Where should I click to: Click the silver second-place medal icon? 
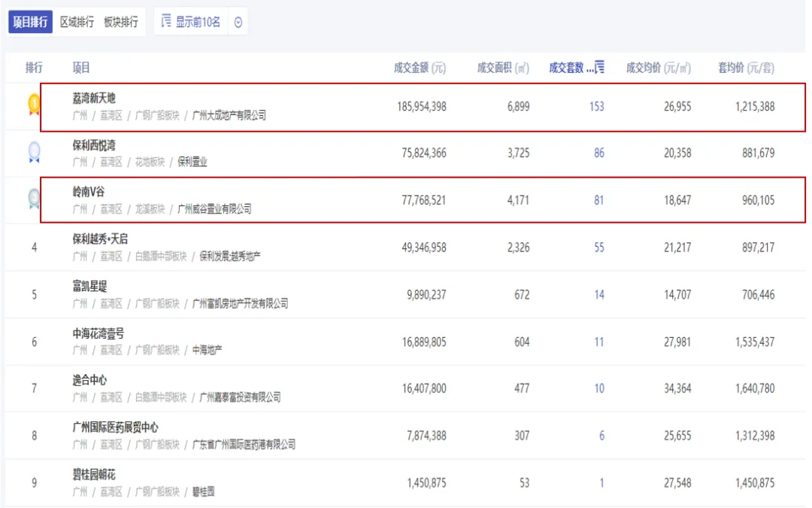(34, 153)
